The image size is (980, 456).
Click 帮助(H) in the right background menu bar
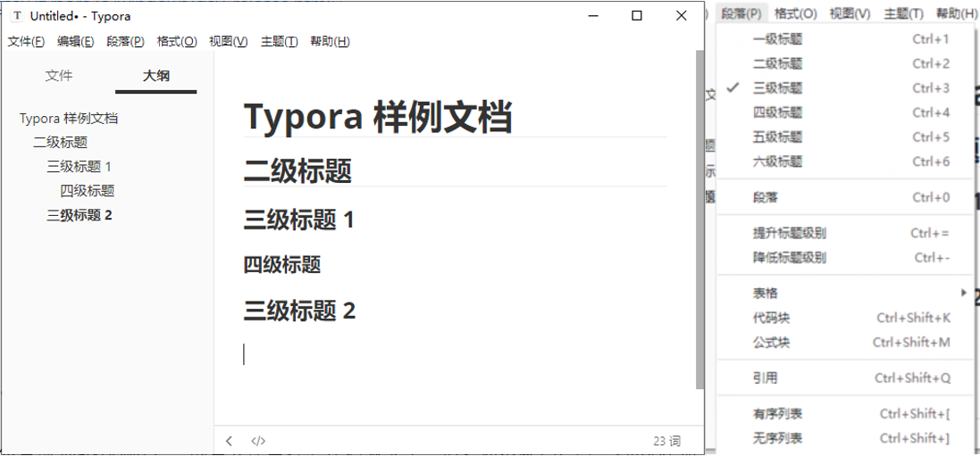click(956, 13)
